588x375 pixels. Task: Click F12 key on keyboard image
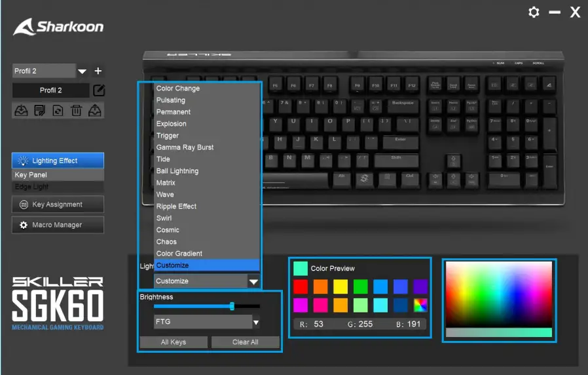[x=412, y=86]
